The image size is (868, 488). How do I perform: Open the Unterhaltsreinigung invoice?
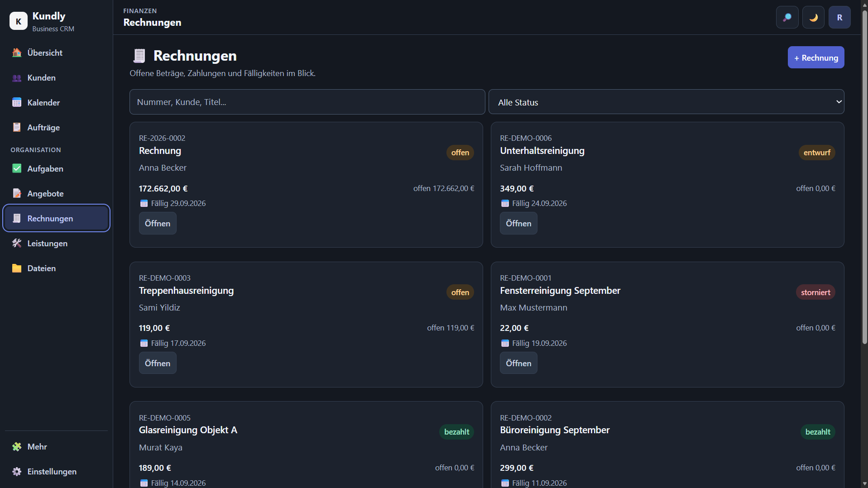pos(518,224)
